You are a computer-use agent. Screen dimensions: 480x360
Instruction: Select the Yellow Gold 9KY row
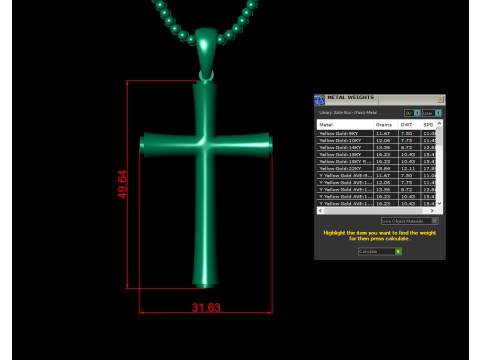point(376,133)
